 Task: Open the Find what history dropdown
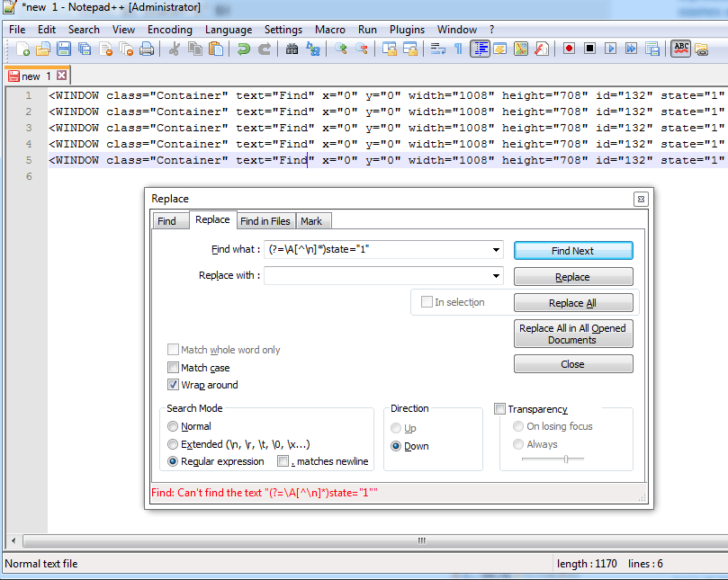(x=496, y=250)
